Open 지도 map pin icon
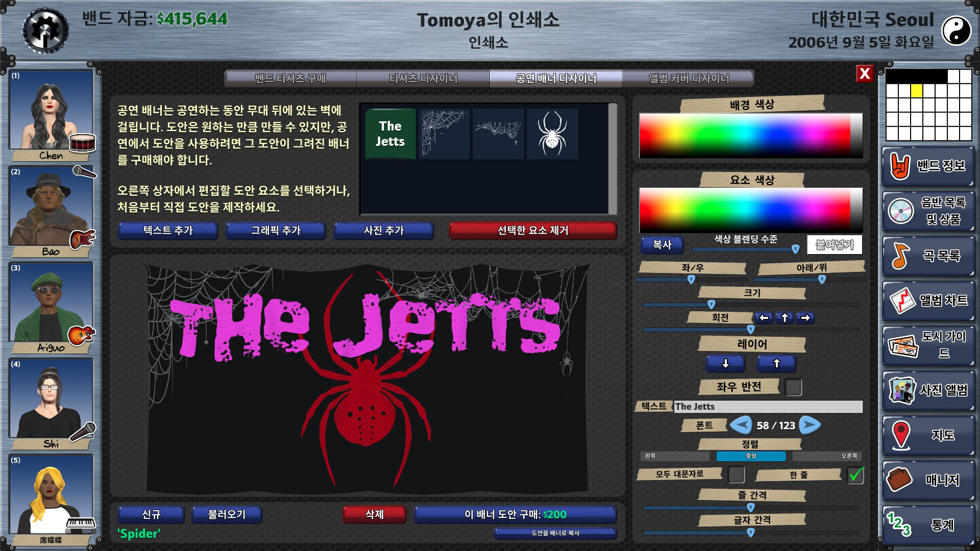The height and width of the screenshot is (551, 980). pos(901,435)
